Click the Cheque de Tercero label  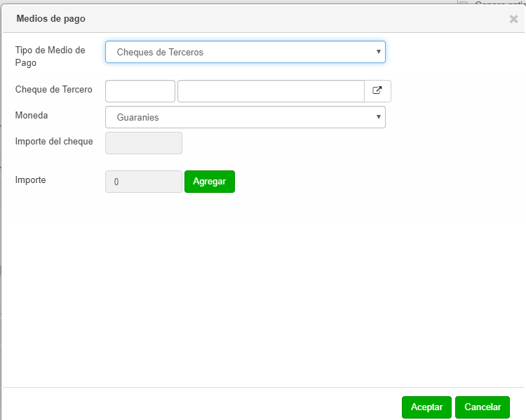pos(54,90)
